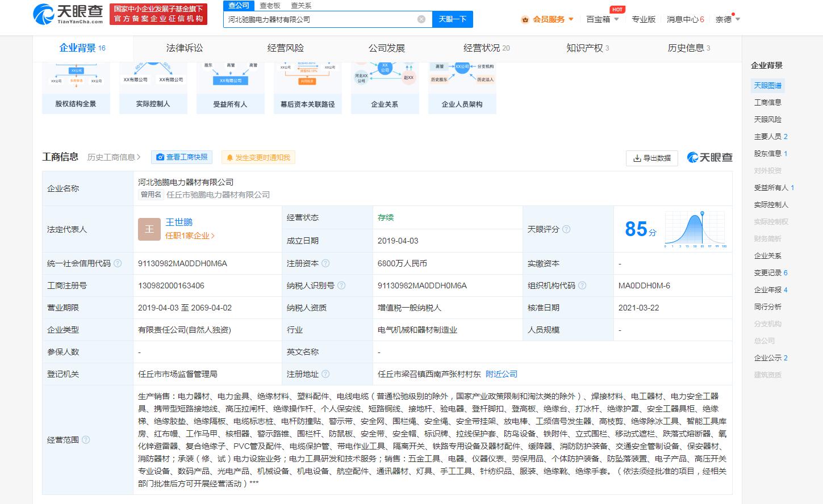The image size is (823, 504).
Task: Expand 任职1家企业 link
Action: (x=190, y=236)
